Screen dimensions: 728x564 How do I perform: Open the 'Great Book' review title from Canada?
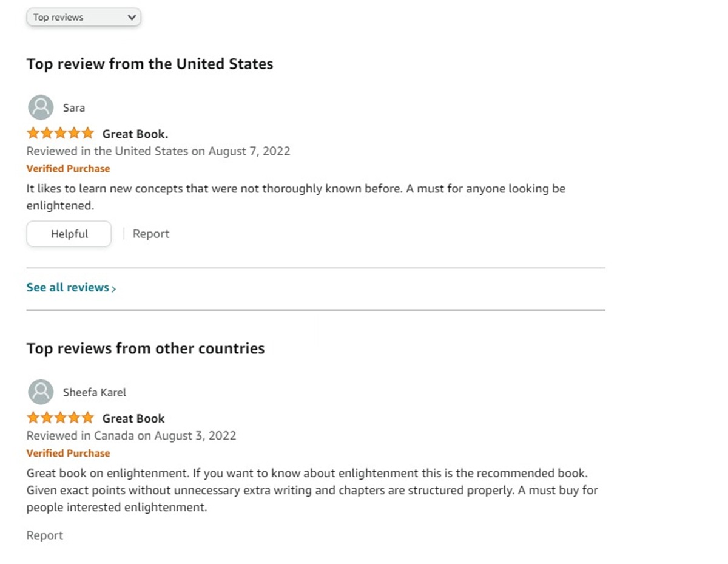[x=133, y=418]
